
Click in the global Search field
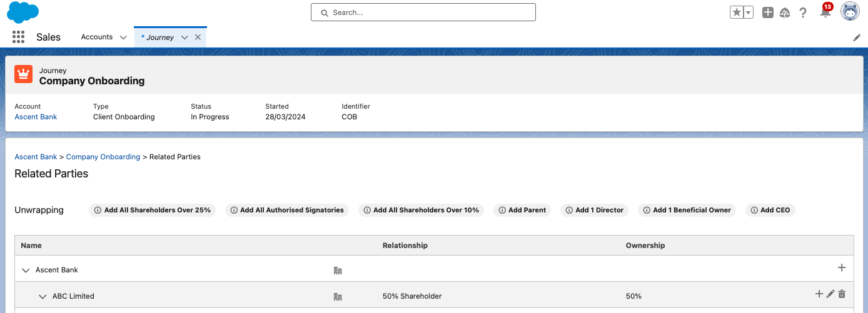(423, 12)
